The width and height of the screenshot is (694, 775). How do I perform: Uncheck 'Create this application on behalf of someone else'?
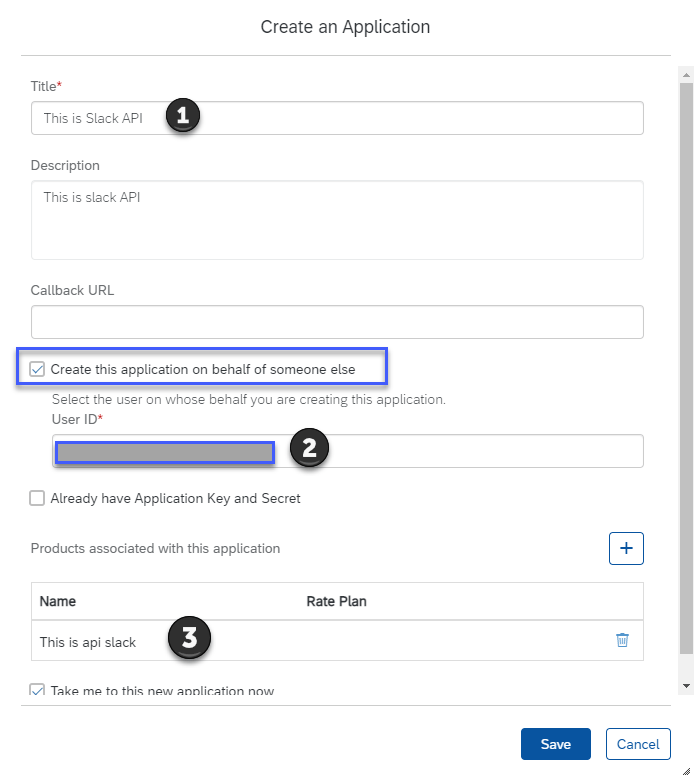coord(38,369)
